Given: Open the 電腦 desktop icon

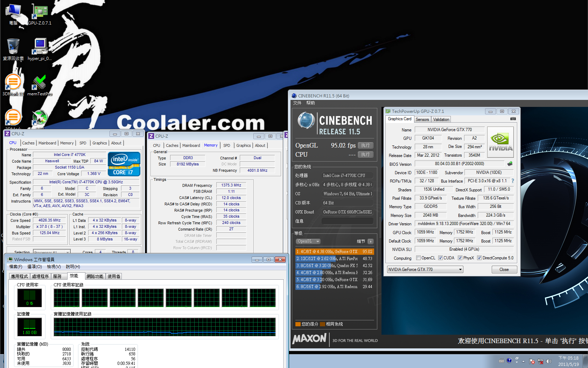Looking at the screenshot, I should pyautogui.click(x=13, y=14).
